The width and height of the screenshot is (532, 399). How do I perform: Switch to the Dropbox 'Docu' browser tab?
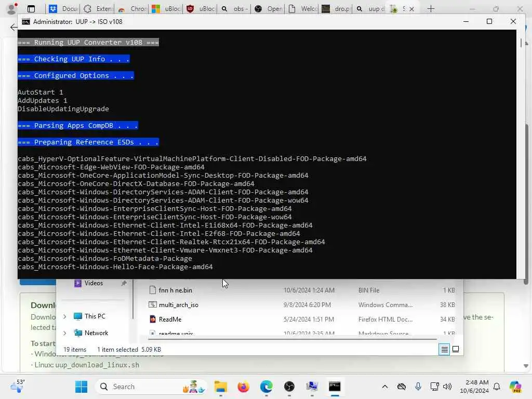click(x=63, y=9)
